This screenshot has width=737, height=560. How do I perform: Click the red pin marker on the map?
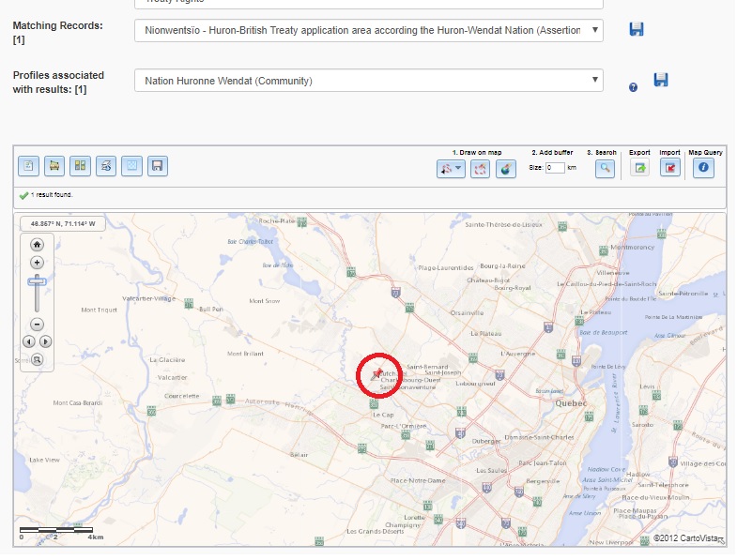376,372
